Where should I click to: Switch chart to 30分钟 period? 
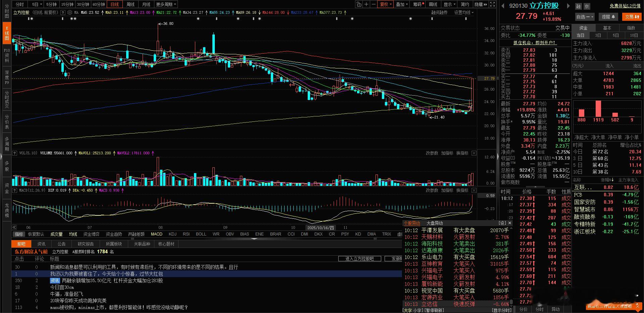pos(83,4)
